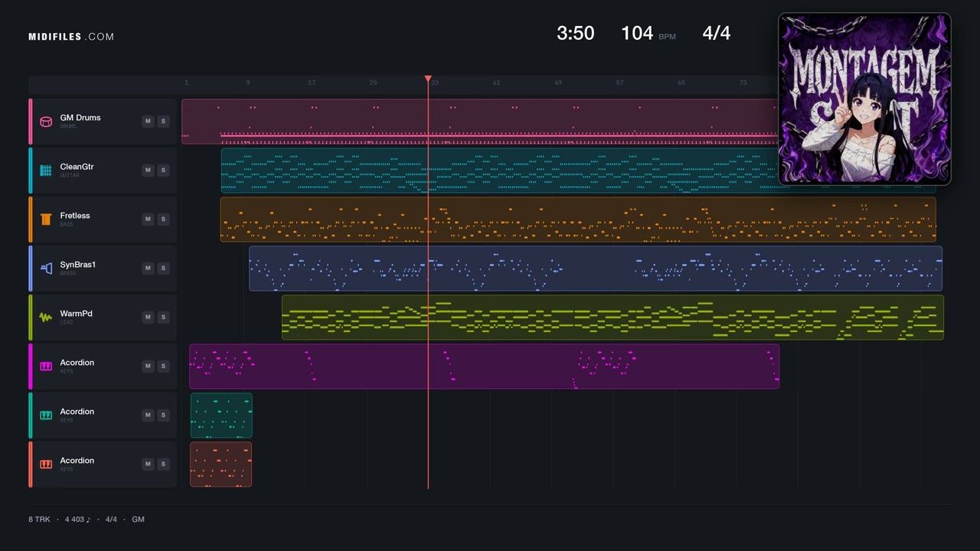Jump to bar 73 on the ruler
980x551 pixels.
point(743,83)
